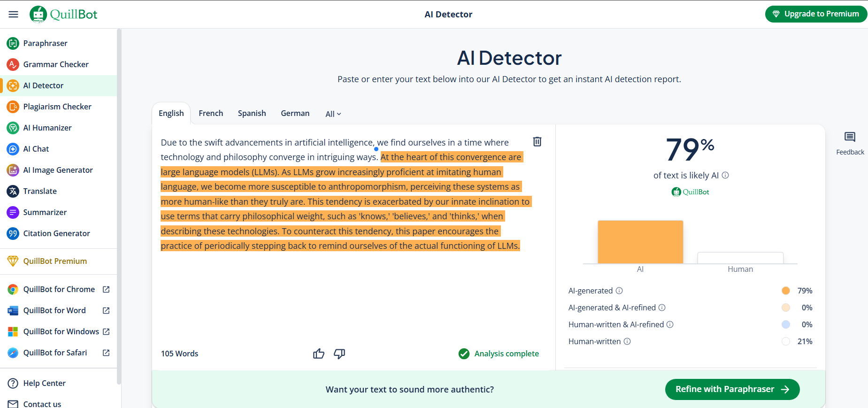
Task: Click the Plagiarism Checker sidebar icon
Action: pos(13,107)
